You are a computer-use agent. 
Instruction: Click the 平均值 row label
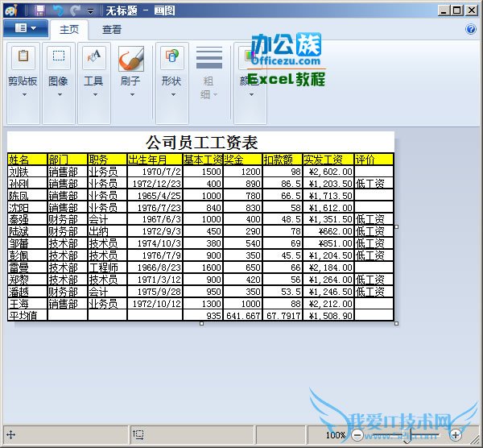point(27,315)
